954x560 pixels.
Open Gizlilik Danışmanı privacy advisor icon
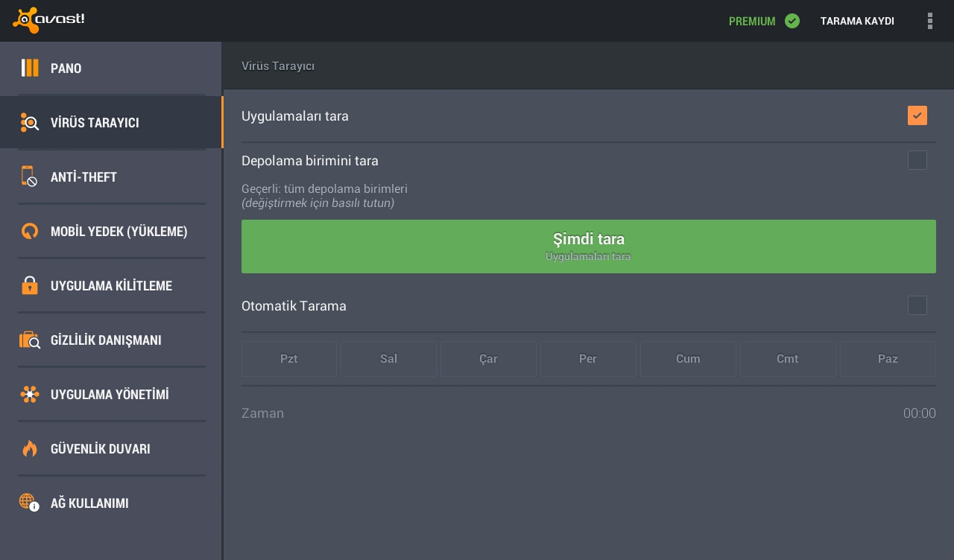click(x=30, y=340)
